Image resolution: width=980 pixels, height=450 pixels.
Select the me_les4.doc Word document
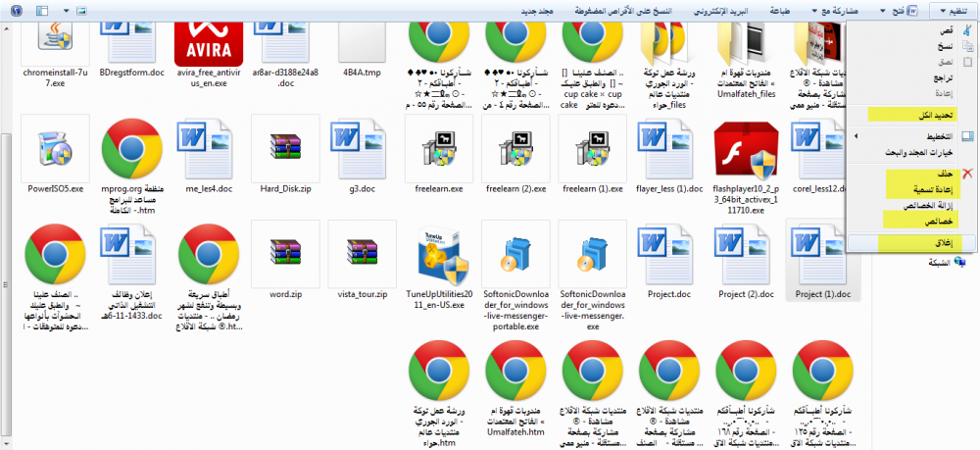208,147
